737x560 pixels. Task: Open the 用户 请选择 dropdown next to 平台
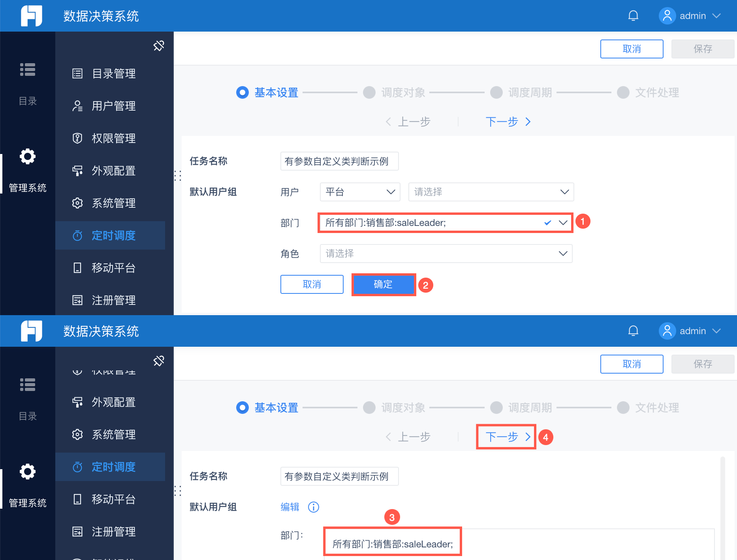pos(491,192)
